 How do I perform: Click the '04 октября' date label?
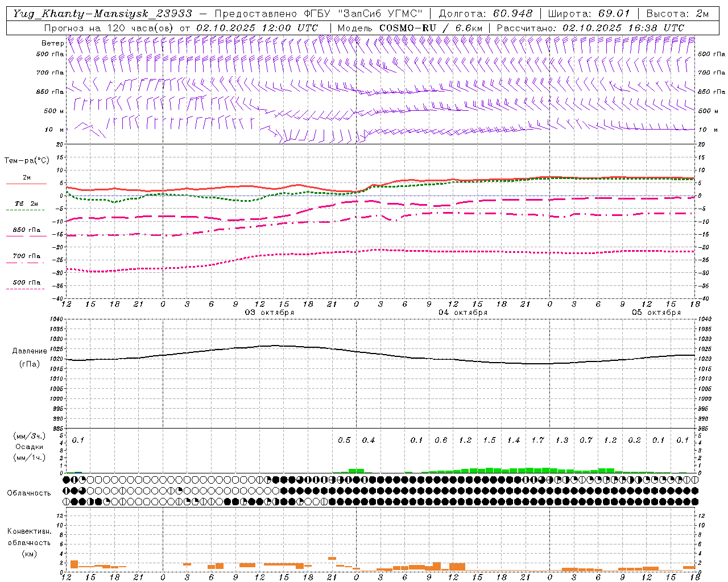[463, 313]
